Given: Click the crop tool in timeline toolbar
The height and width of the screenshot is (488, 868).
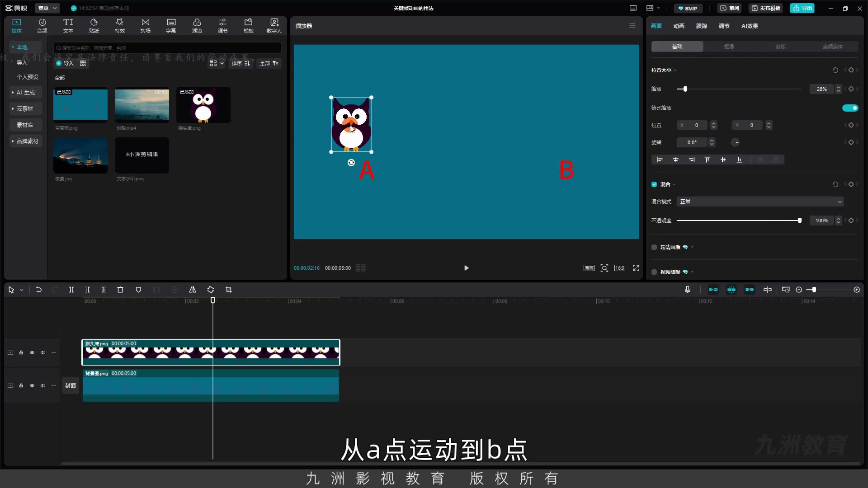Looking at the screenshot, I should [x=229, y=290].
